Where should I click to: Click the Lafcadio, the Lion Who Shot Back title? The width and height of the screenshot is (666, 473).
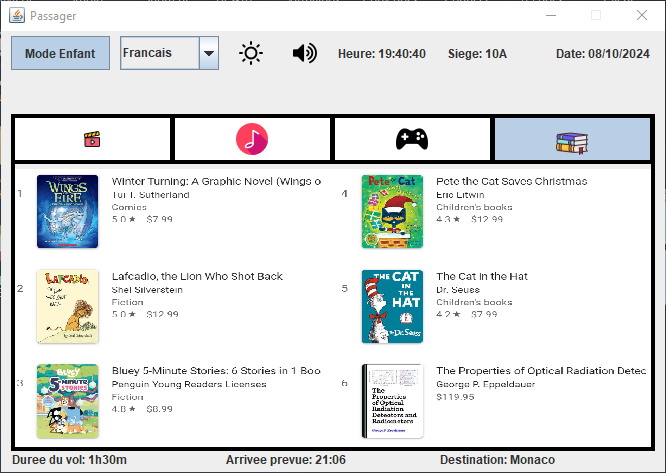(197, 276)
